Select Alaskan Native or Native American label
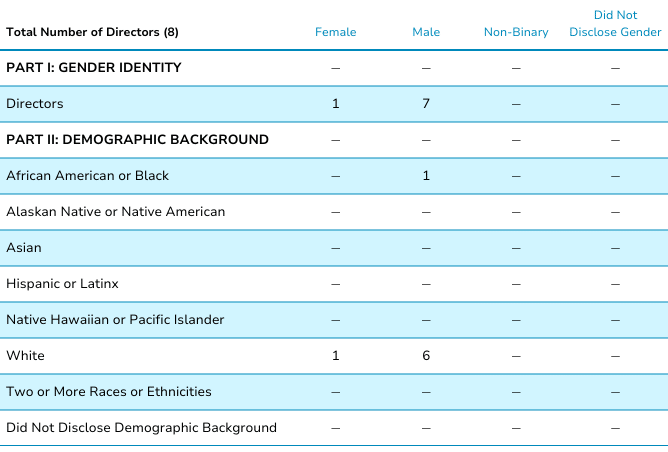 click(116, 212)
